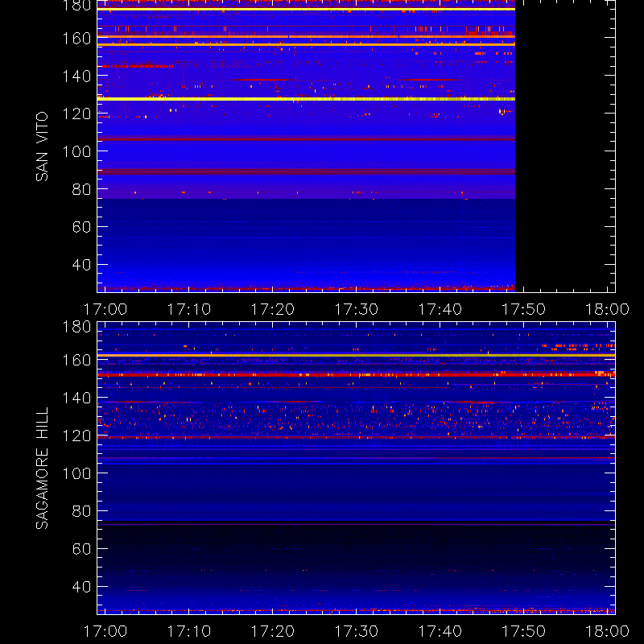The height and width of the screenshot is (644, 644).
Task: Pick the 180 tick label on the Sagamore Hill plot
Action: pos(76,327)
